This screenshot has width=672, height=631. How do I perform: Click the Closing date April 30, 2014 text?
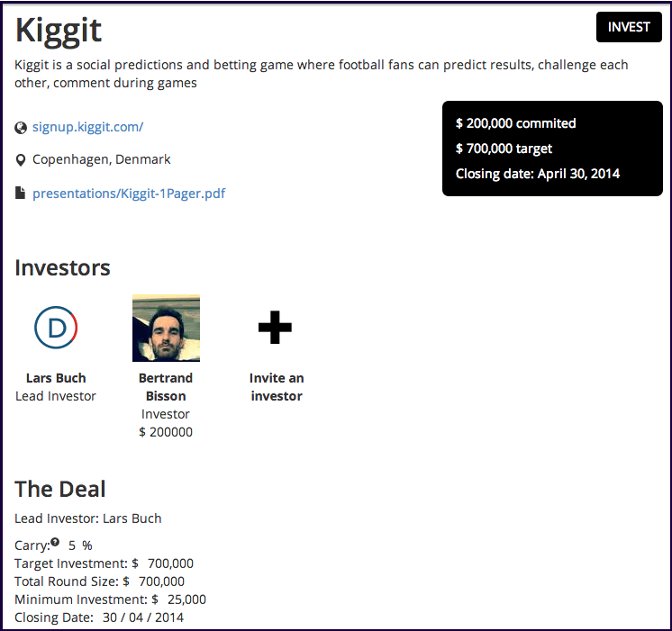(x=538, y=174)
